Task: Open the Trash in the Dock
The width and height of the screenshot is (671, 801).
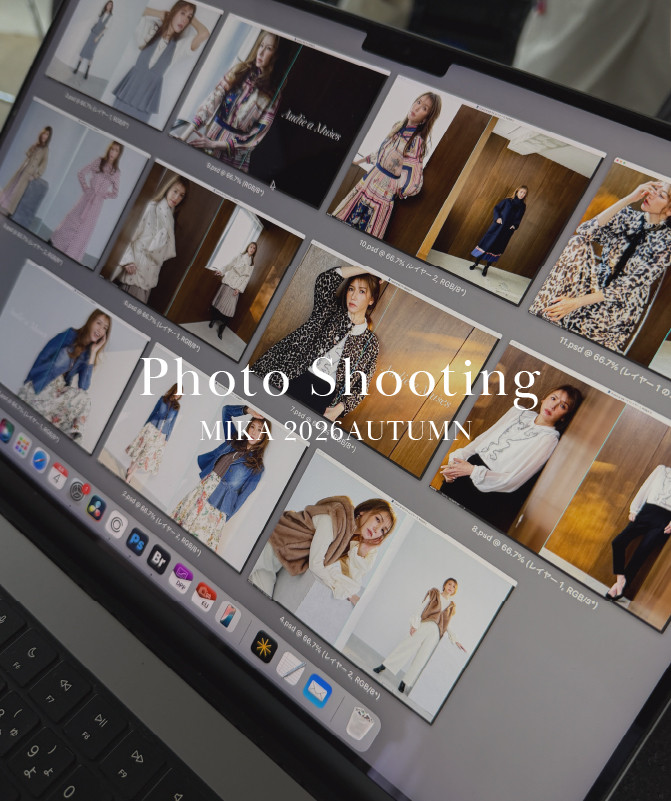Action: 361,722
